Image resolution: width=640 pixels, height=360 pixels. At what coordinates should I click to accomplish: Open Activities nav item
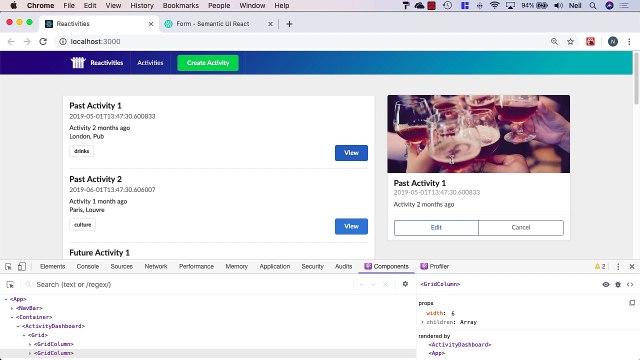tap(150, 63)
